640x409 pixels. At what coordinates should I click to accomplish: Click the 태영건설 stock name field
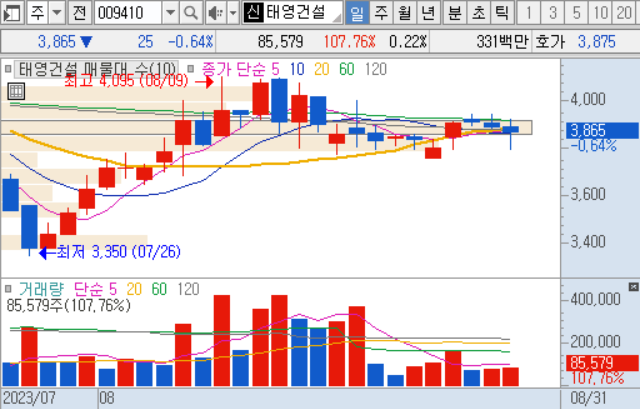click(302, 13)
